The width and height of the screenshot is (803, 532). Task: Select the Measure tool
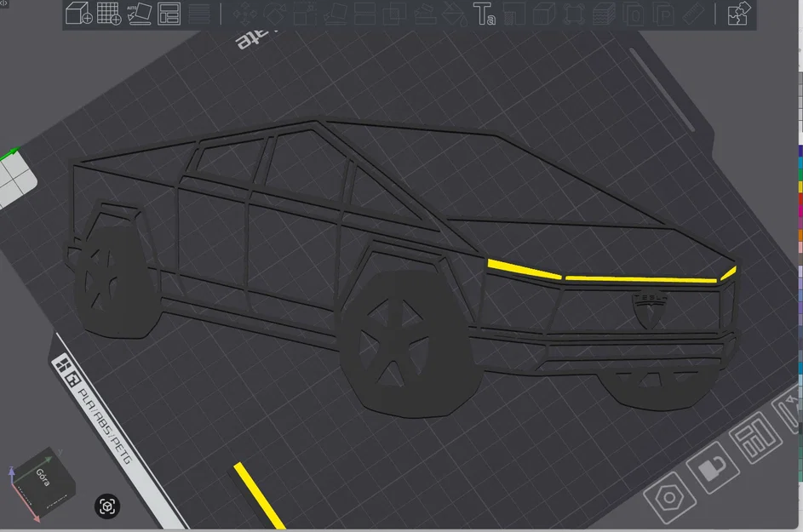pyautogui.click(x=692, y=14)
